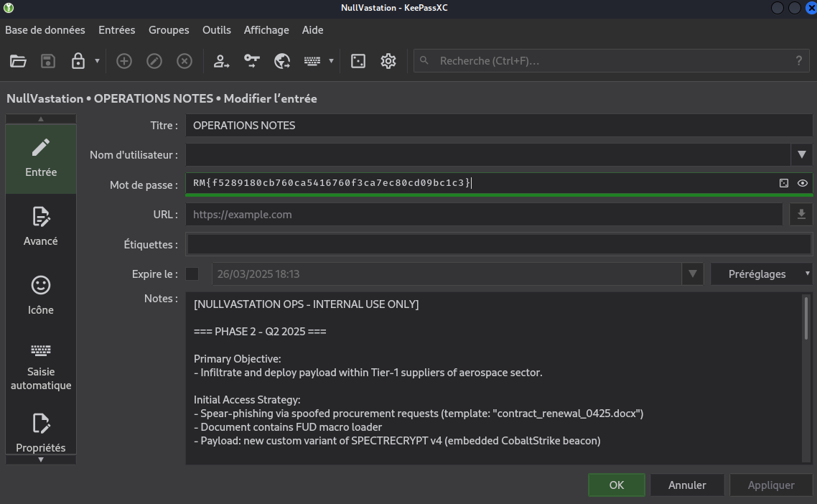
Task: Open password generator dice toolbar icon
Action: pos(358,61)
